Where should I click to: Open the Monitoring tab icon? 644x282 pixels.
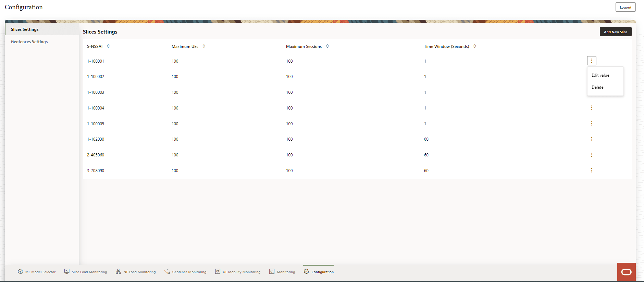[x=272, y=271]
